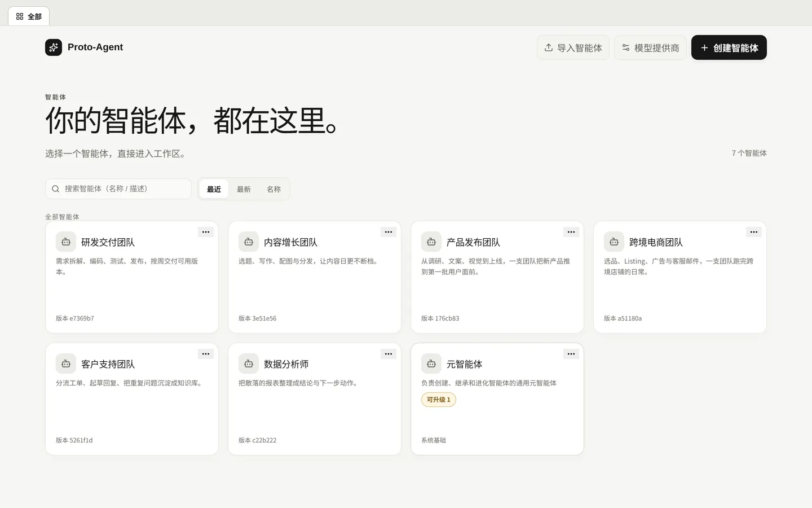Screen dimensions: 812x508
Task: Click 导入智能体 import button
Action: (x=573, y=47)
